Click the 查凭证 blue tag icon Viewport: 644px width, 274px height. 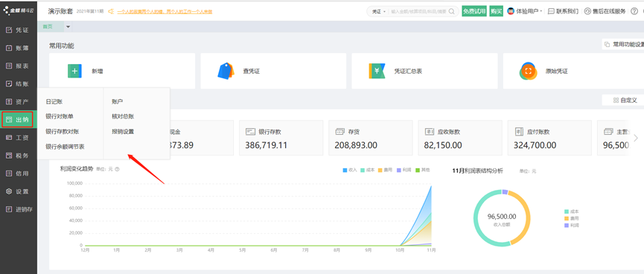226,71
